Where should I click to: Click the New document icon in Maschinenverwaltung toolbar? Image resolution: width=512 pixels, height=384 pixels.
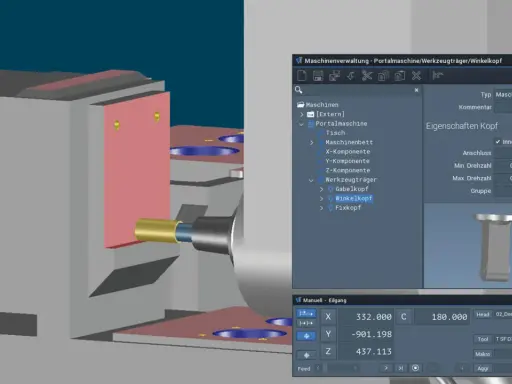pyautogui.click(x=301, y=76)
